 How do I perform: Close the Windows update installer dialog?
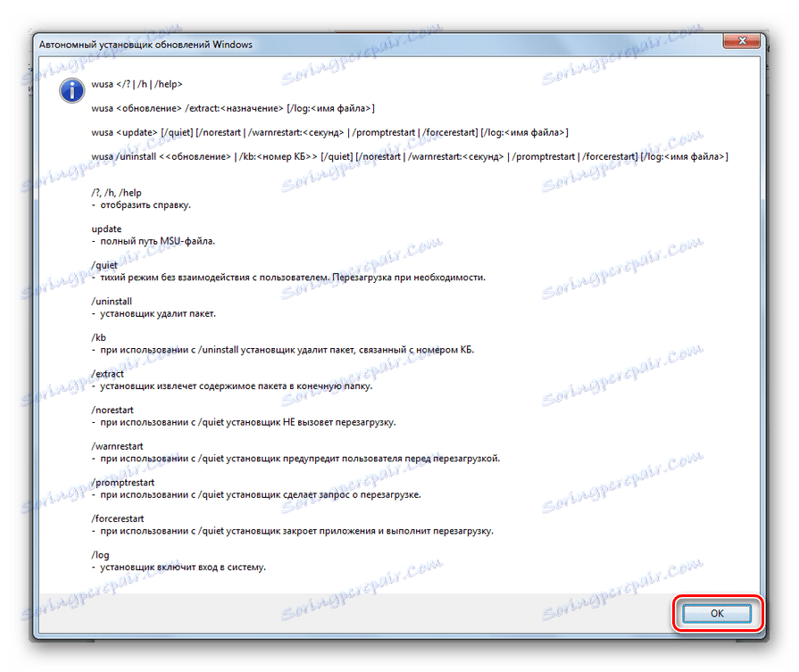[x=743, y=41]
